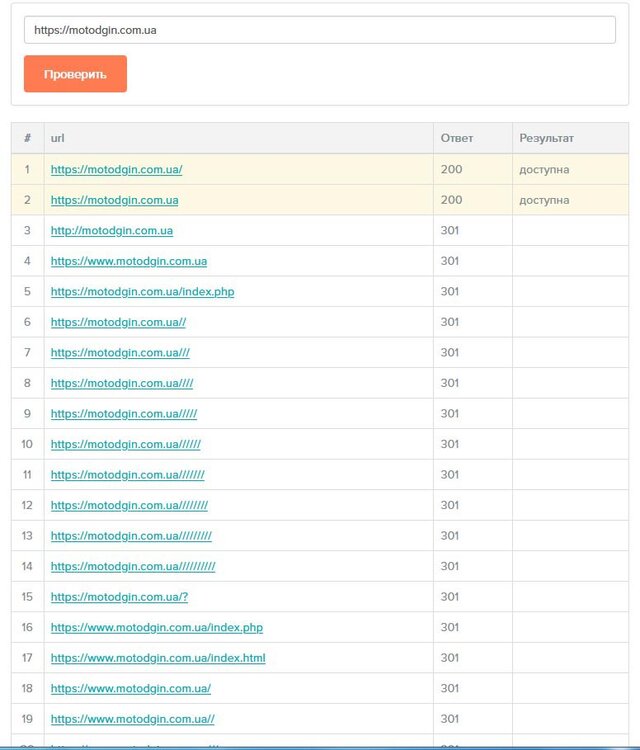Open the row 6 link ending in two slashes
640x750 pixels.
coord(118,323)
